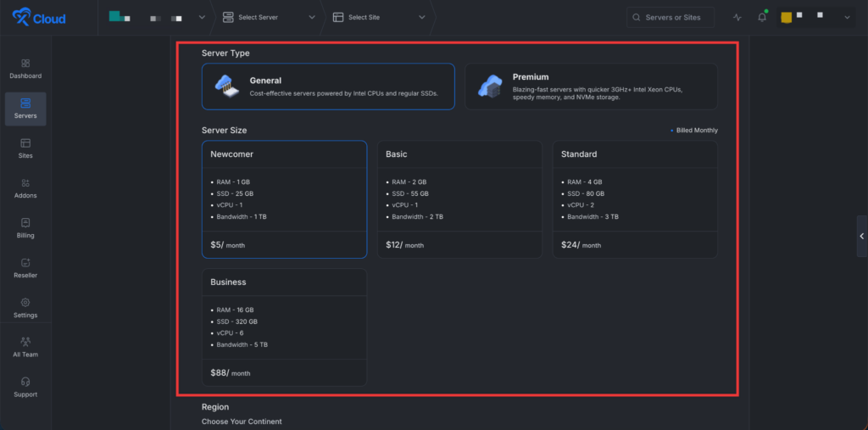Open the Dashboard sidebar item
This screenshot has width=868, height=430.
point(25,69)
